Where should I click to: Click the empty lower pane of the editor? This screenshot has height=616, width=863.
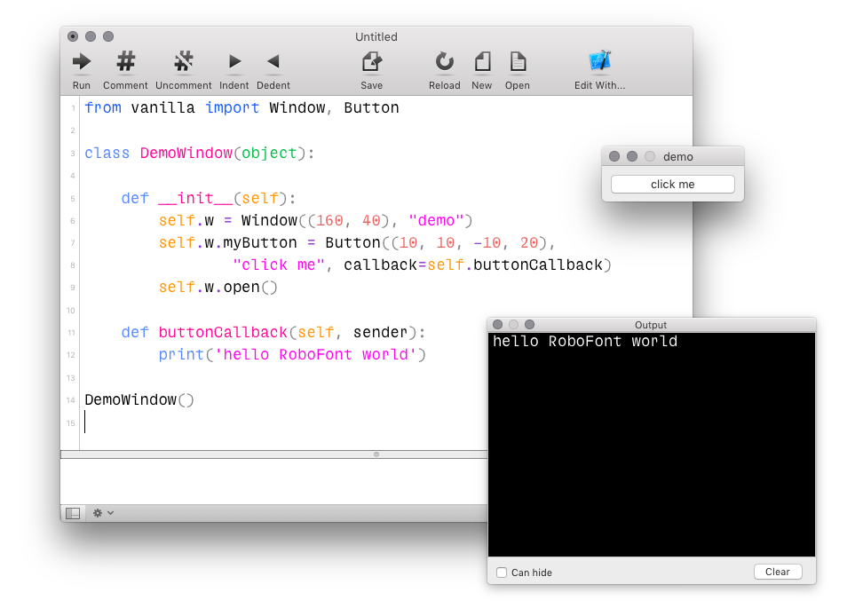[274, 481]
